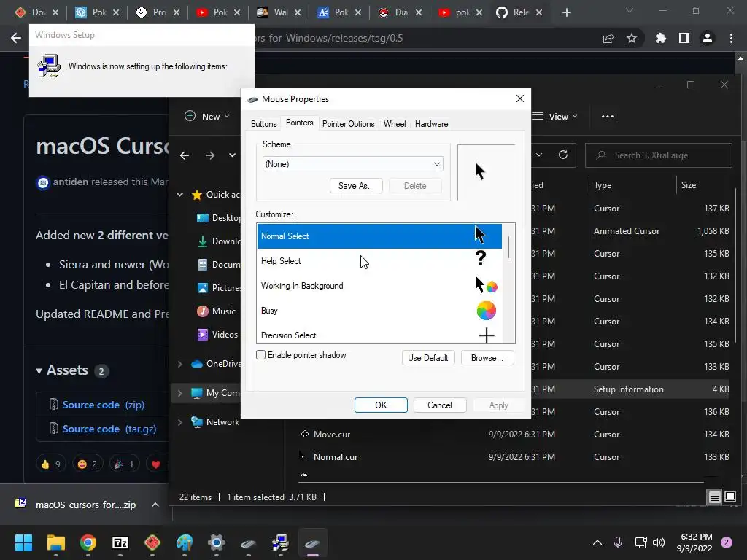Viewport: 747px width, 560px height.
Task: Collapse the Quick access tree node
Action: point(180,194)
